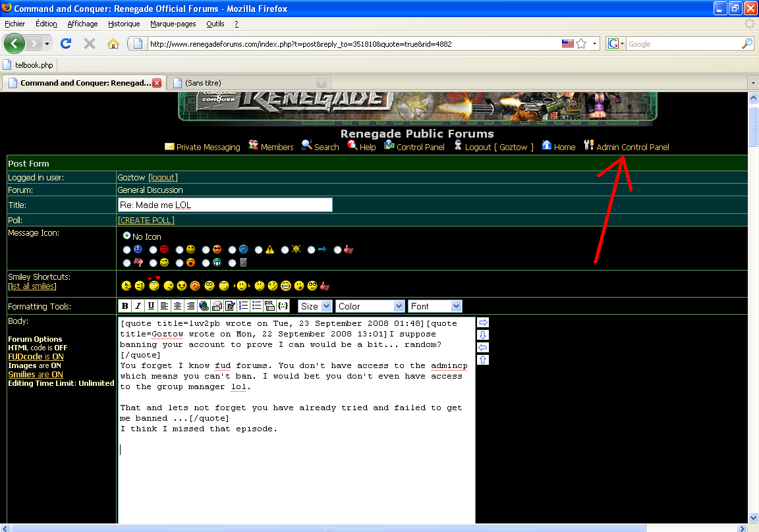Go to the browser home page icon
759x532 pixels.
[x=113, y=44]
